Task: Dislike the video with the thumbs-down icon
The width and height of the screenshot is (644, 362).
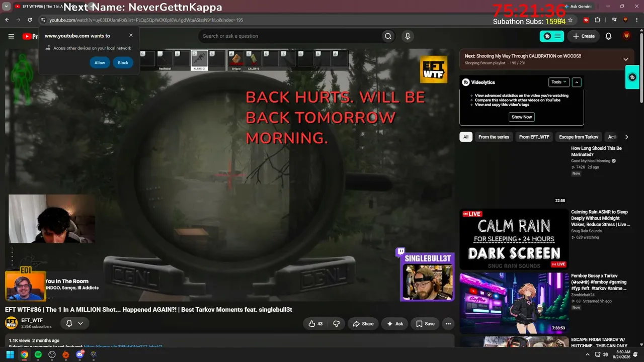Action: (337, 324)
